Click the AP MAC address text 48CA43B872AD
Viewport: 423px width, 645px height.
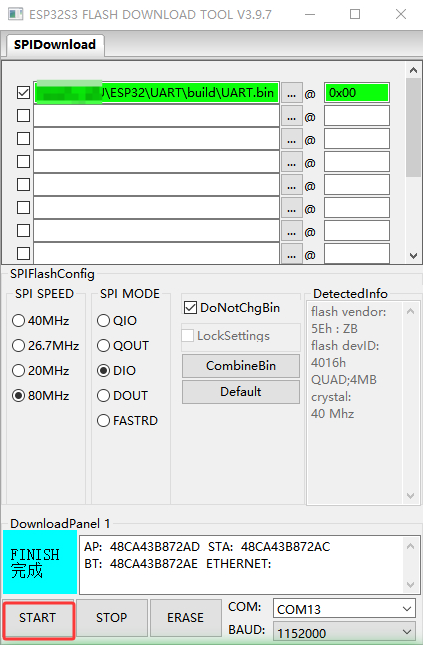click(x=155, y=547)
